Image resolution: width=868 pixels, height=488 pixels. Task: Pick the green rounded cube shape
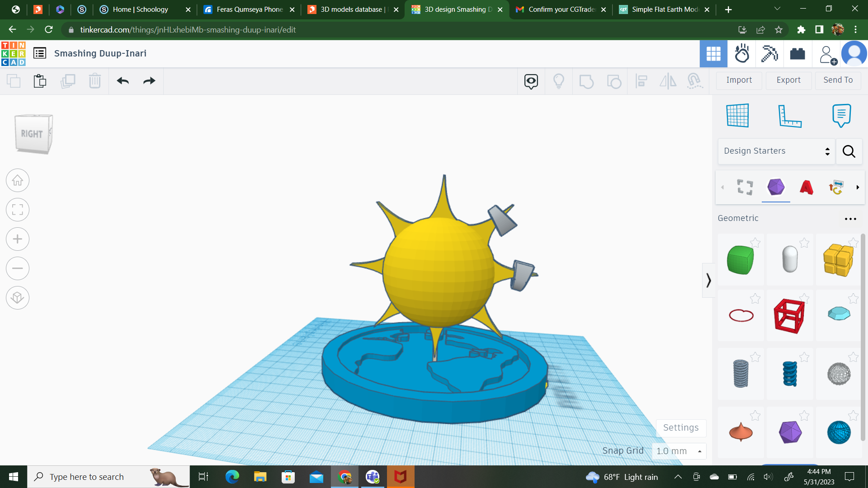coord(741,260)
